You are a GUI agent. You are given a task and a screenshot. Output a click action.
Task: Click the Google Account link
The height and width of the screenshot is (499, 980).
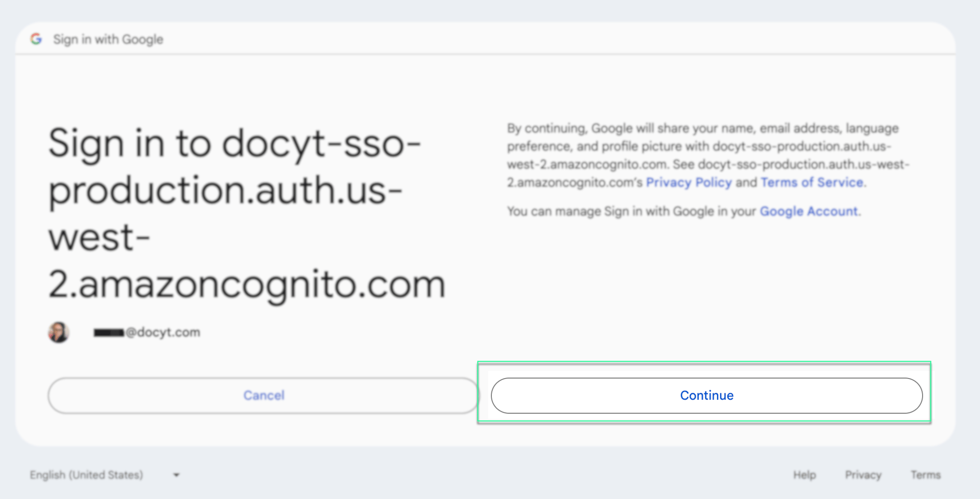click(809, 212)
